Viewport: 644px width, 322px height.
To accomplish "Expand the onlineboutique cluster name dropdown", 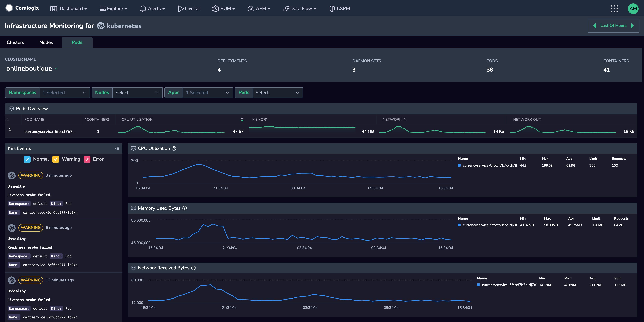I will click(x=56, y=68).
